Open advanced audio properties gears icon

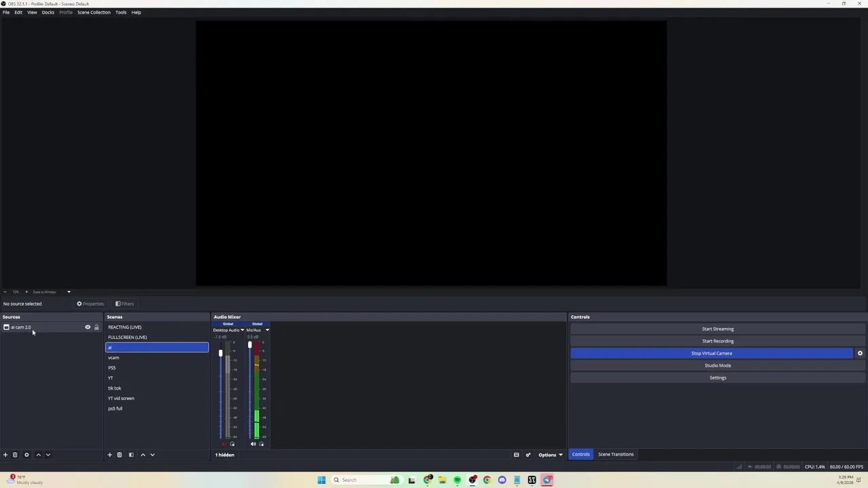(528, 455)
